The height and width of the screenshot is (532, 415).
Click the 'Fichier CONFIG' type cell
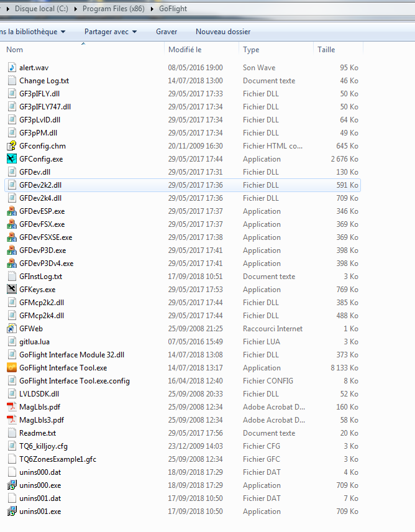(268, 381)
